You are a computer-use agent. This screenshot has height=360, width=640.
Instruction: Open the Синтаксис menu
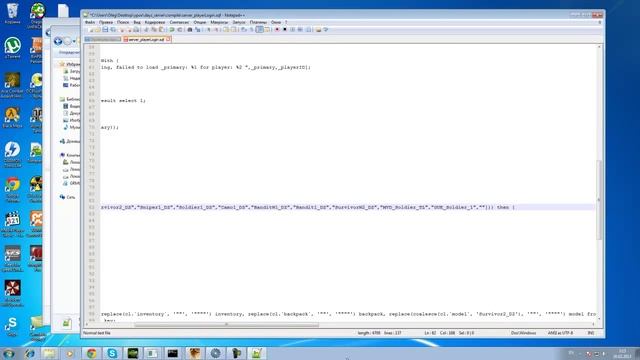point(179,22)
